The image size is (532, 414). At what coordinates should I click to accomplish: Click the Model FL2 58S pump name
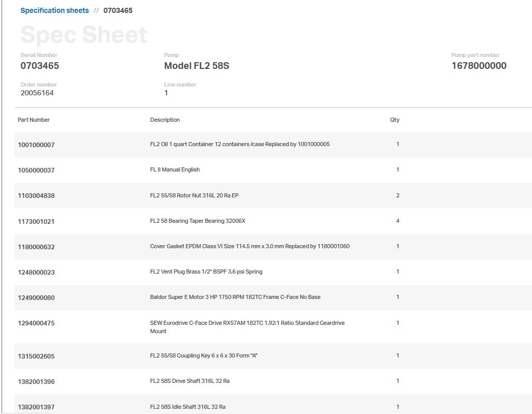click(x=197, y=66)
